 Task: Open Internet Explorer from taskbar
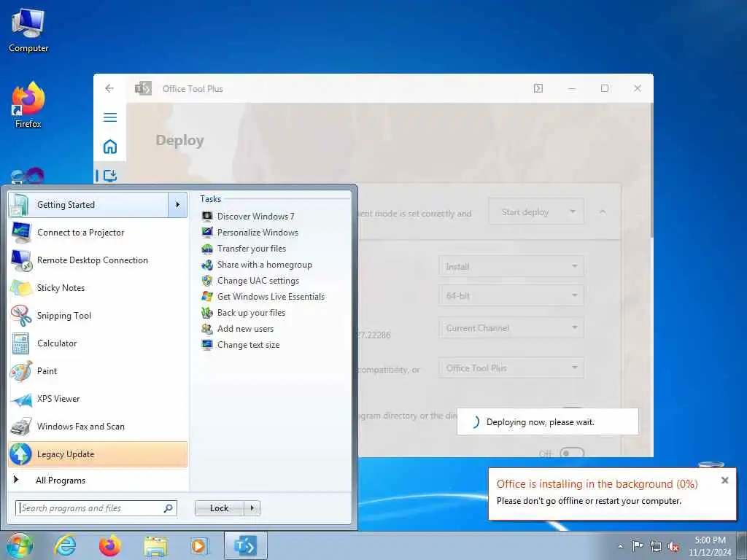[65, 545]
